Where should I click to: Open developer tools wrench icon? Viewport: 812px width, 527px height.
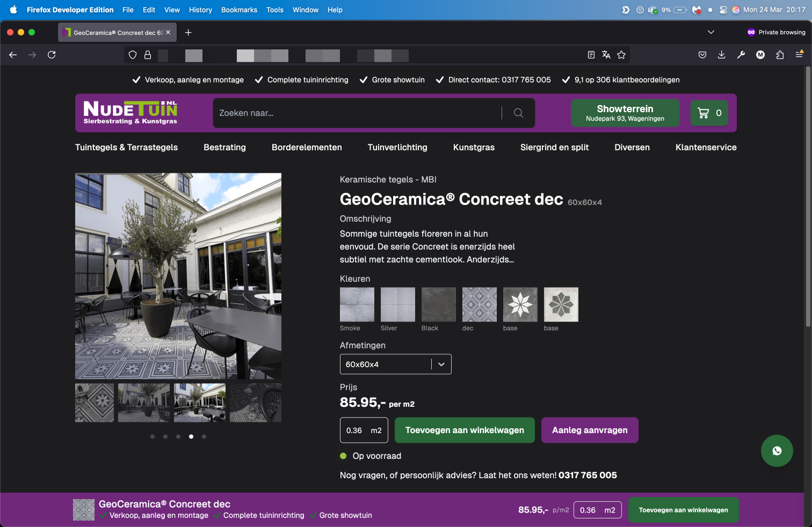[741, 55]
